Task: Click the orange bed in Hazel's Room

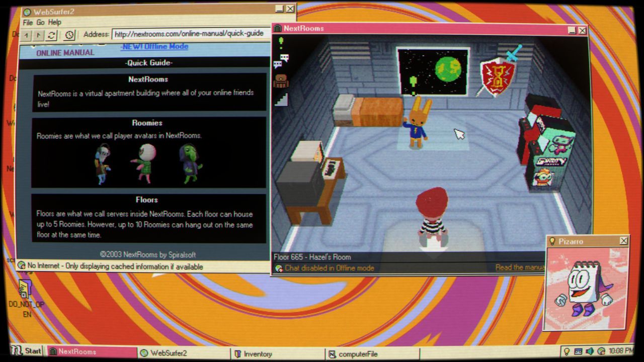Action: [x=368, y=110]
